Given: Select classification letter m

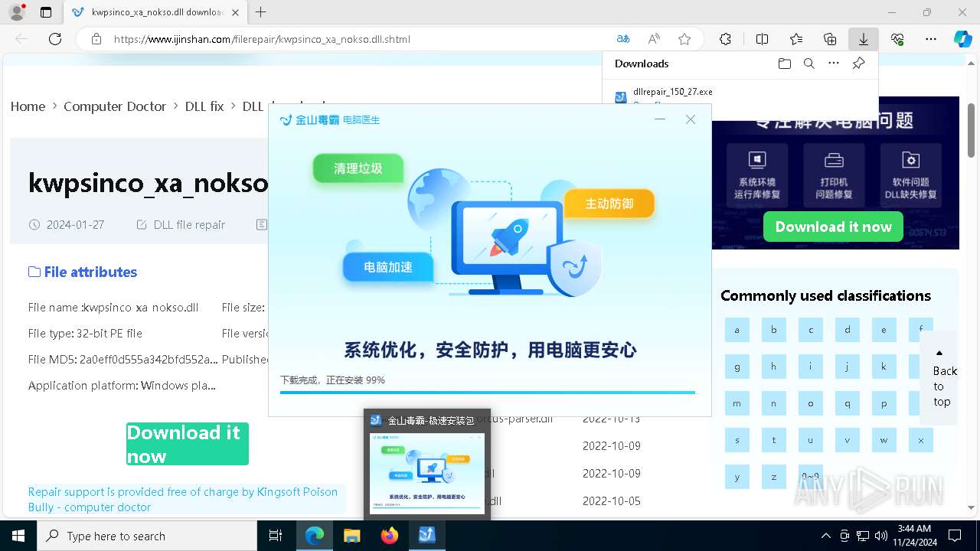Looking at the screenshot, I should pyautogui.click(x=737, y=403).
